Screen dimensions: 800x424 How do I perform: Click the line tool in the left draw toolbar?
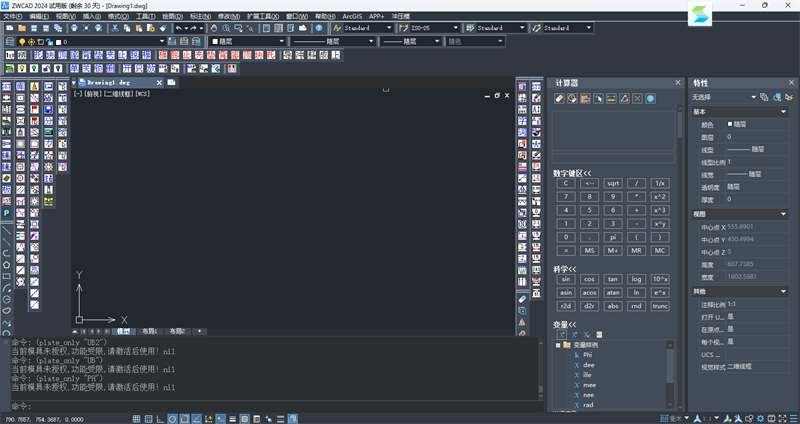pos(6,228)
